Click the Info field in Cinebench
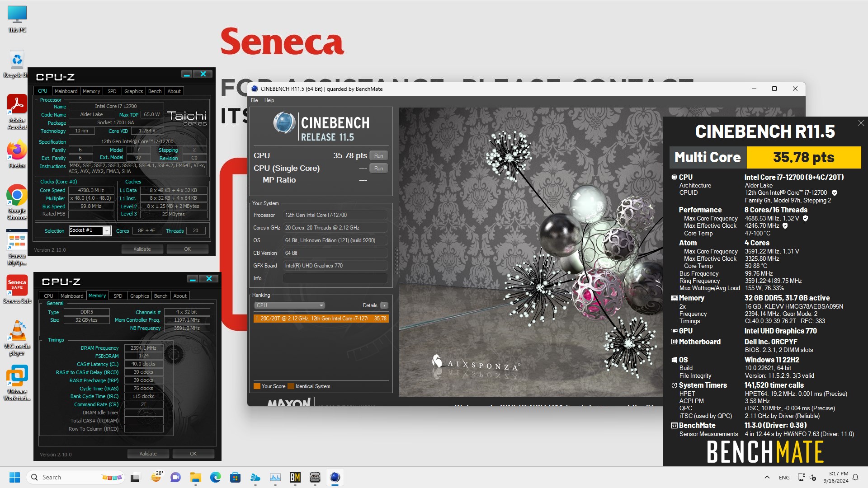 click(x=335, y=278)
